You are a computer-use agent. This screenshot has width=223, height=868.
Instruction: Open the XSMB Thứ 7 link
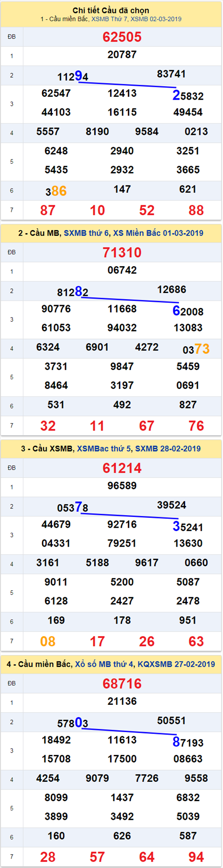[110, 19]
